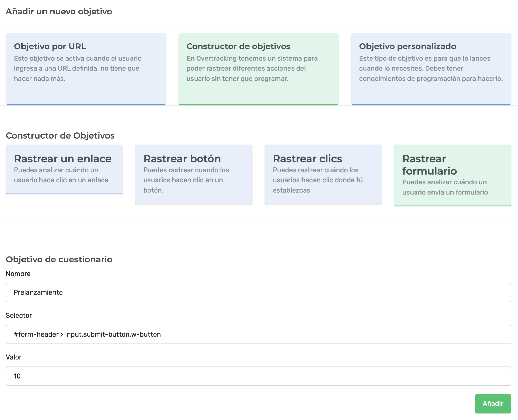Select the Objetivo por URL card

(86, 69)
